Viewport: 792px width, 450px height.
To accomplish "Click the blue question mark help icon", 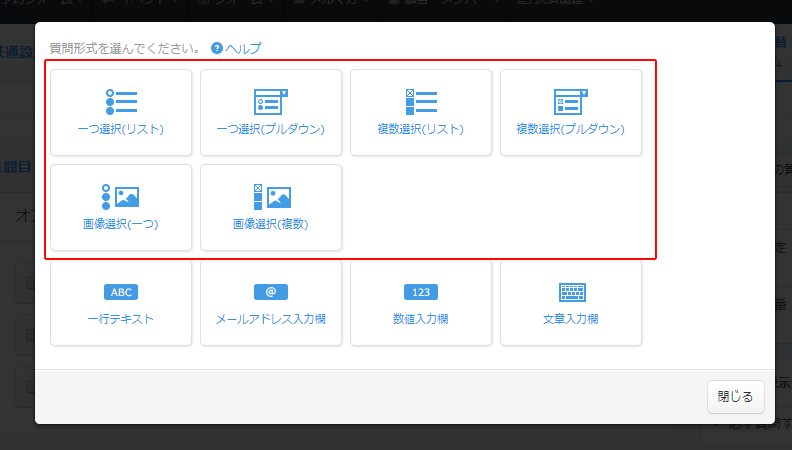I will [216, 48].
